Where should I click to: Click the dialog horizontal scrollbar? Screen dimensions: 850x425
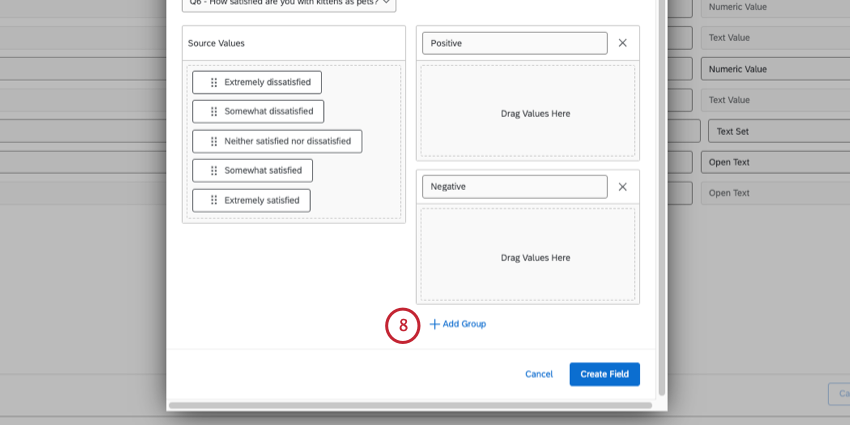pyautogui.click(x=414, y=406)
